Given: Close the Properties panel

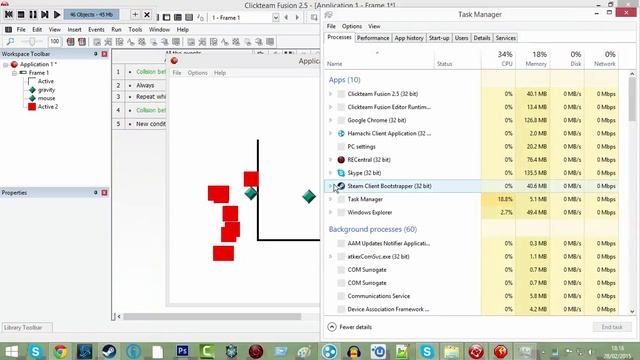Looking at the screenshot, I should [x=104, y=192].
